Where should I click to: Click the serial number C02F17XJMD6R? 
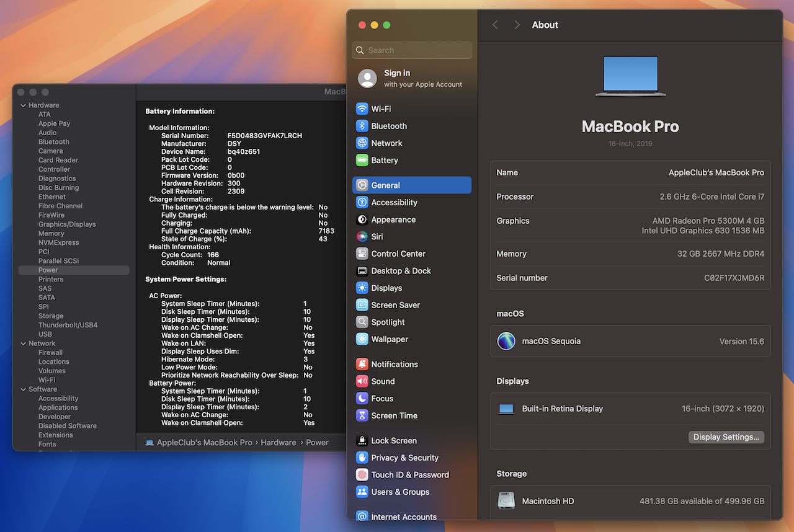(734, 278)
